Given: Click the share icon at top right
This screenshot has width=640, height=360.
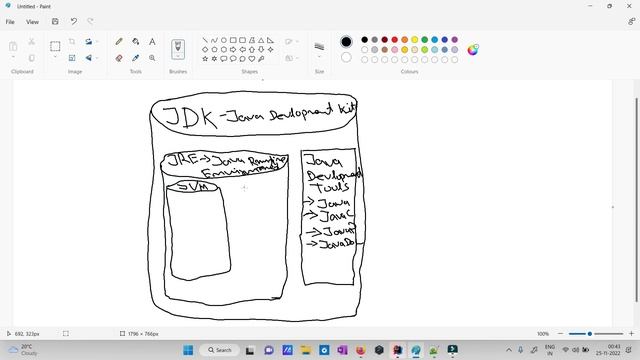Looking at the screenshot, I should pos(631,21).
